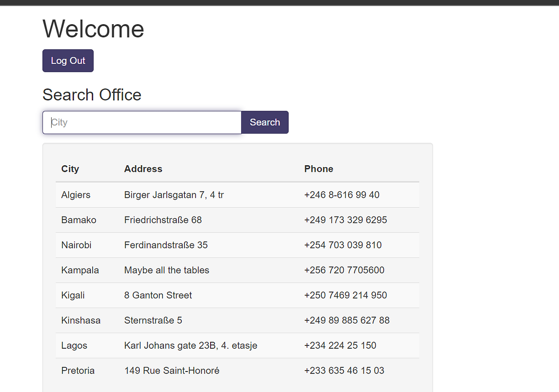Click the phone number +254 703 039 810
Viewport: 559px width, 392px height.
tap(343, 245)
